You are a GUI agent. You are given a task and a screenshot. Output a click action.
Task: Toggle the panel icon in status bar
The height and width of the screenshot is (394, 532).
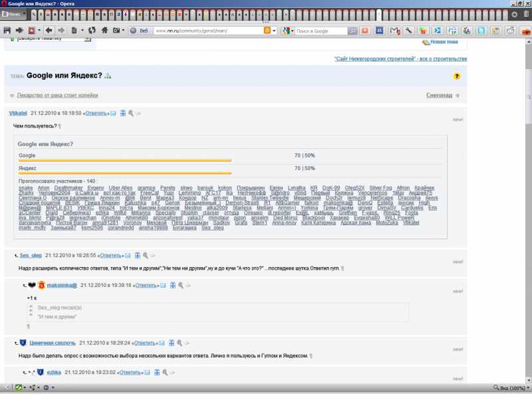tap(6, 387)
